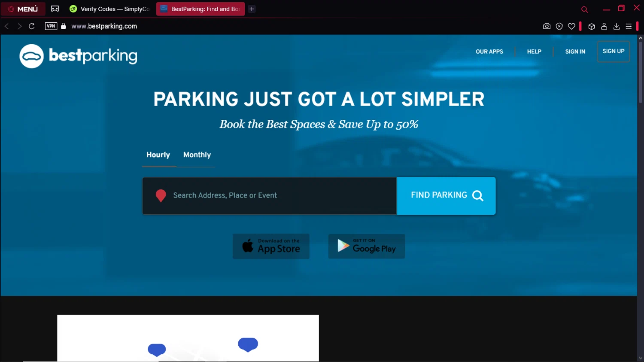Viewport: 644px width, 362px height.
Task: Bookmark the page with the heart icon
Action: point(571,26)
